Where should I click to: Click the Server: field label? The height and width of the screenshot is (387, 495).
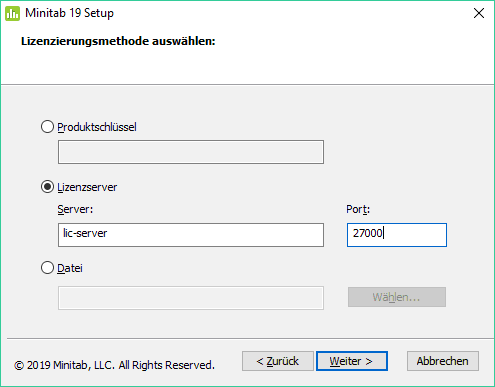pos(75,209)
